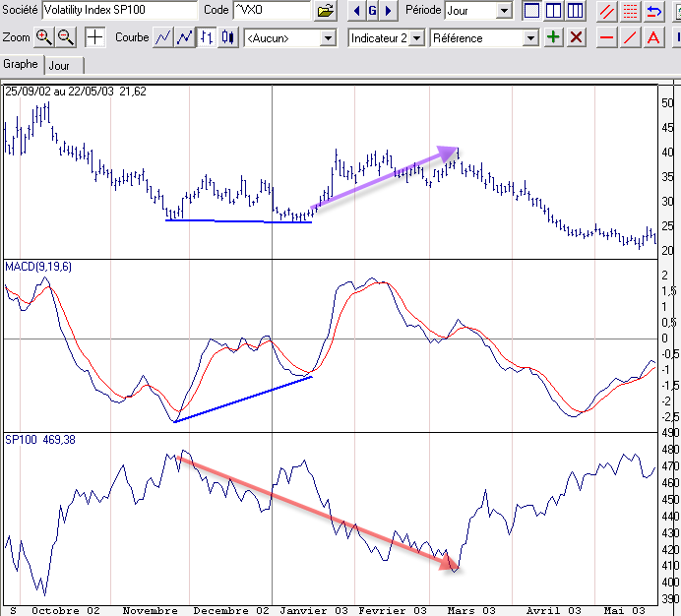This screenshot has width=681, height=616.
Task: Remove indicator with red X icon
Action: coord(576,37)
